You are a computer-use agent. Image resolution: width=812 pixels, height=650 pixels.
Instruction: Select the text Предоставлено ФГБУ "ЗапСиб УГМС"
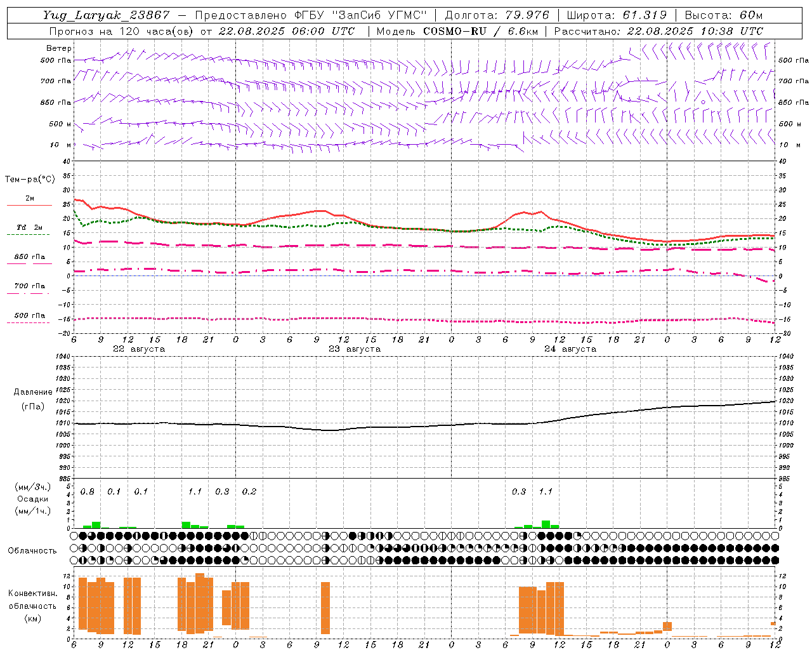click(x=311, y=15)
